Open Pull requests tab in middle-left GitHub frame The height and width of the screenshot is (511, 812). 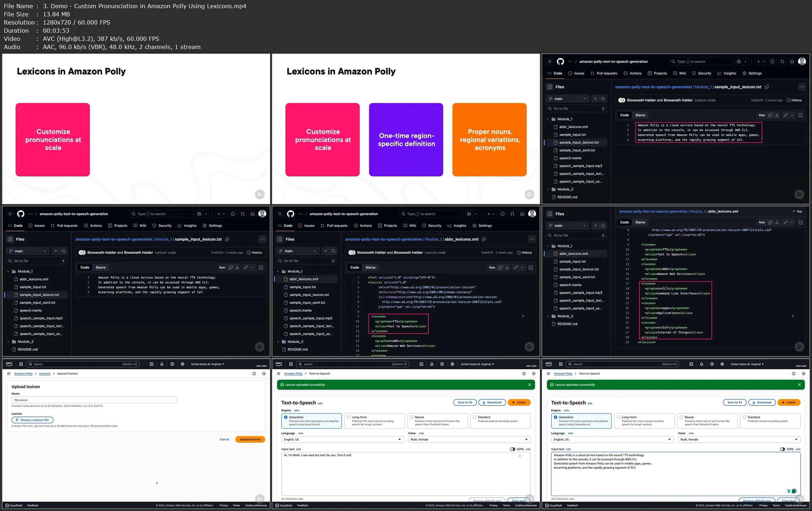64,225
